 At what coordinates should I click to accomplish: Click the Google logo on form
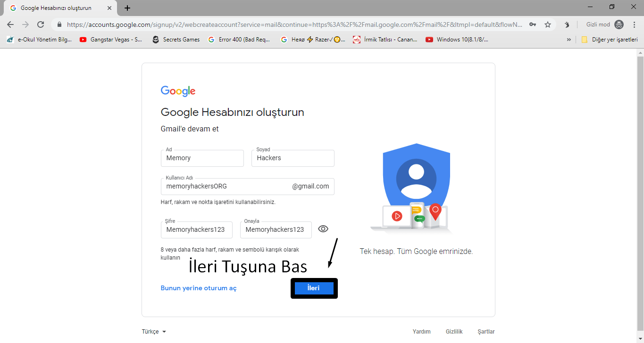coord(178,91)
